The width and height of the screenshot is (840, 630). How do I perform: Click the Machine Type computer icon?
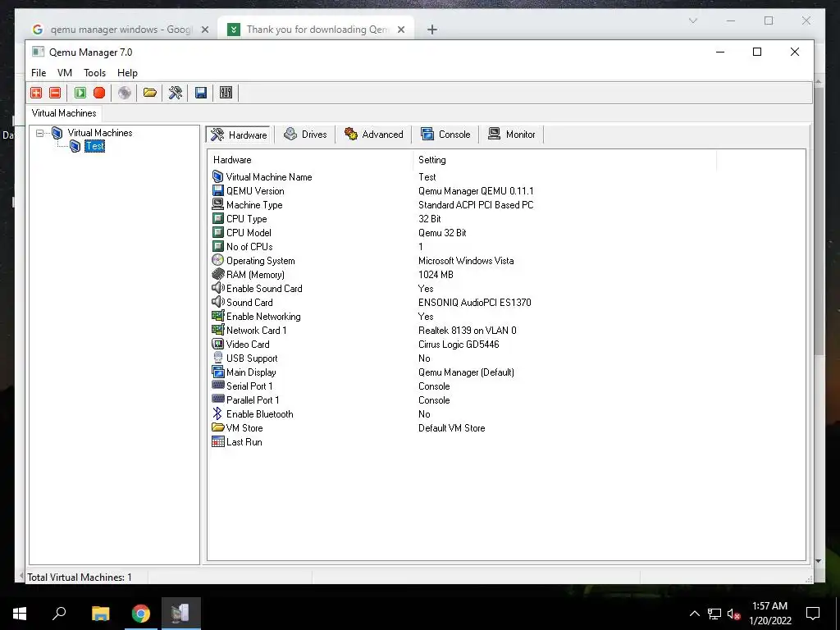click(217, 204)
